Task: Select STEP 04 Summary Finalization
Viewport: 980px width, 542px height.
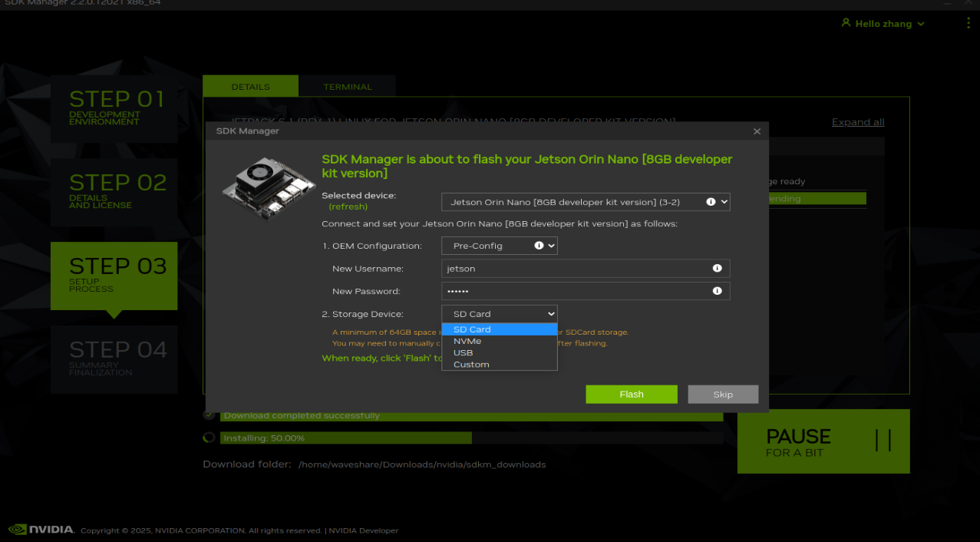Action: tap(114, 359)
